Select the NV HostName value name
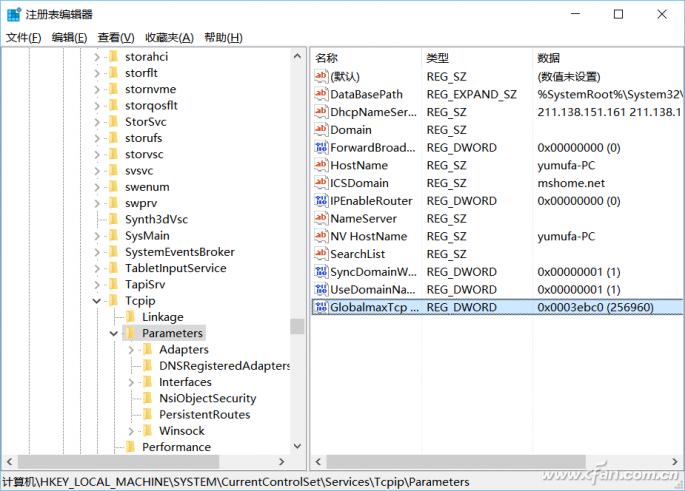Image resolution: width=685 pixels, height=491 pixels. click(x=369, y=237)
